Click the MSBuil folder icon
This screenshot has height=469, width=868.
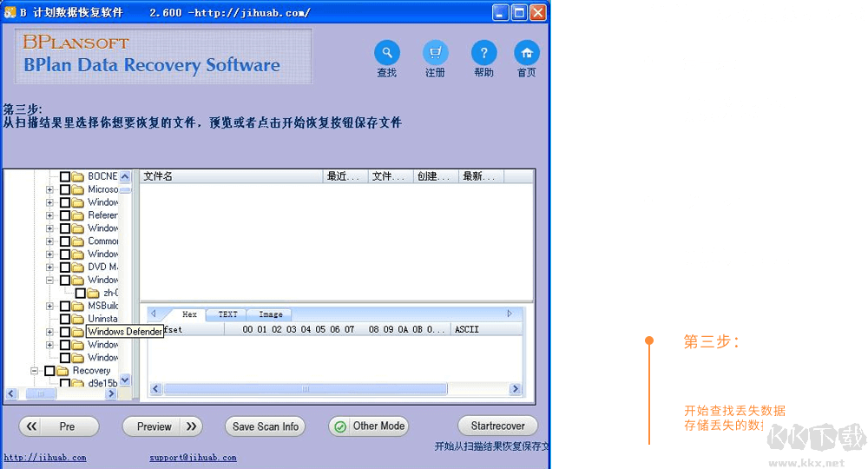(x=78, y=306)
